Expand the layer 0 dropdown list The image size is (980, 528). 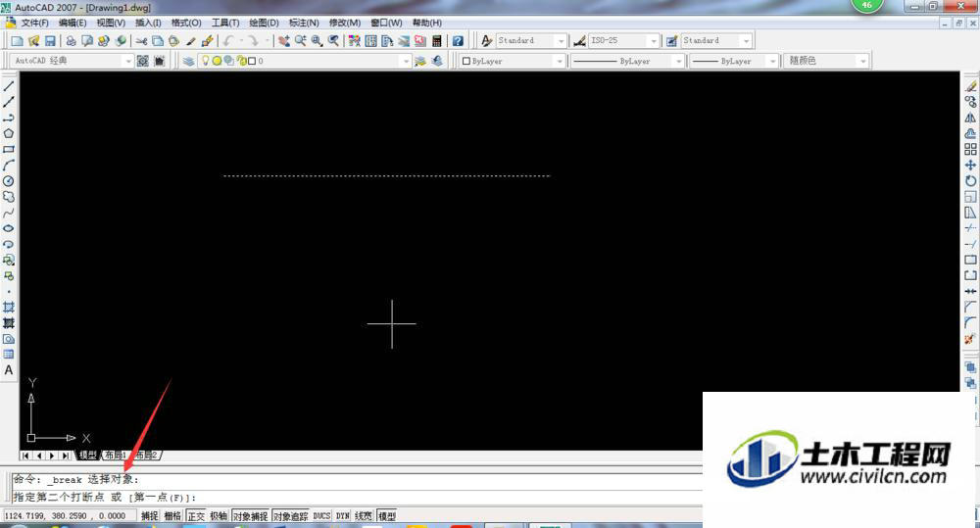coord(407,62)
